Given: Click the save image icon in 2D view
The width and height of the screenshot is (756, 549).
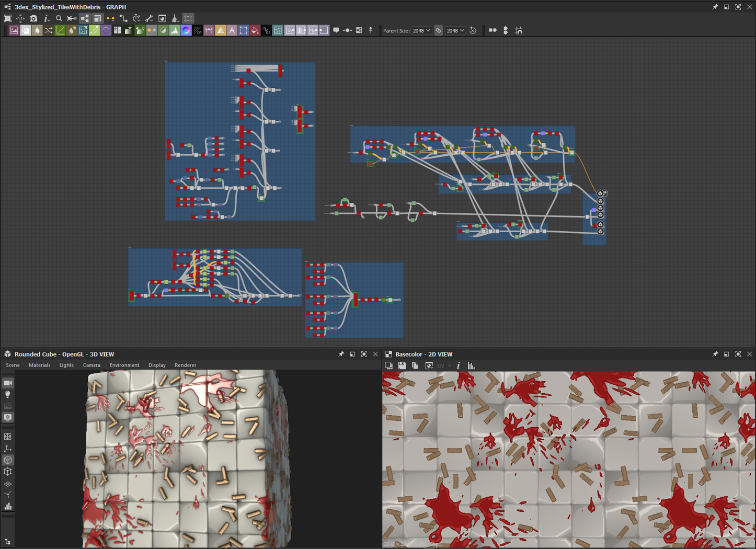Looking at the screenshot, I should 402,366.
